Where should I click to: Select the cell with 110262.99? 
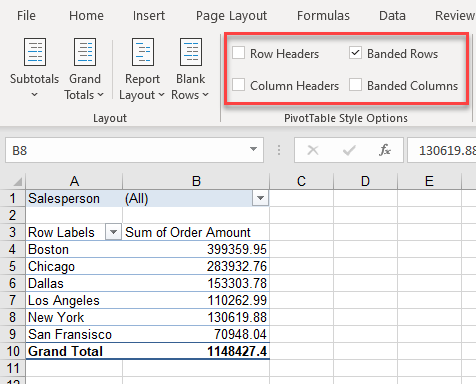click(196, 300)
